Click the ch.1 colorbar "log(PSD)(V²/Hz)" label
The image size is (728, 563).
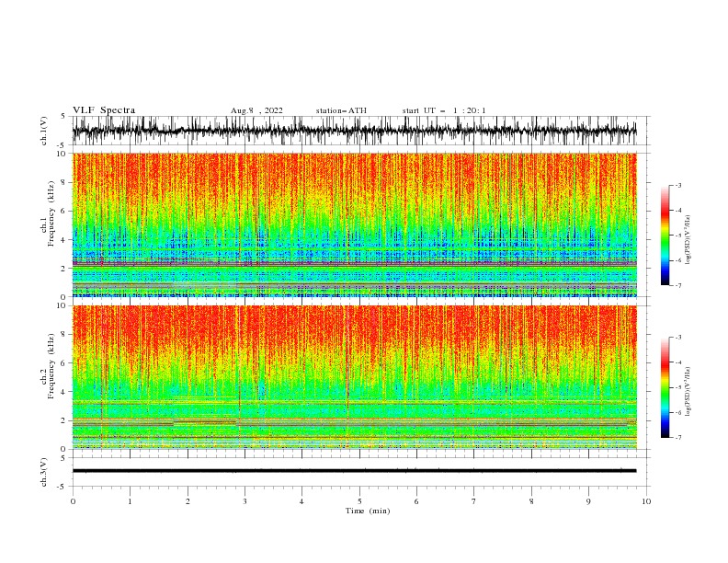(688, 240)
